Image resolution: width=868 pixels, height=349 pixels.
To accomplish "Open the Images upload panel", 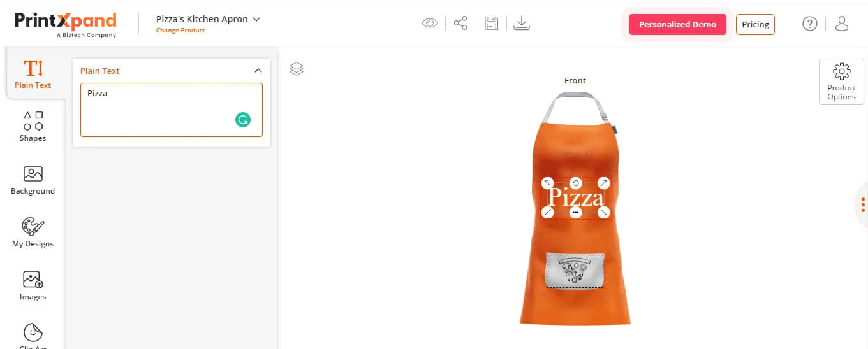I will (33, 285).
